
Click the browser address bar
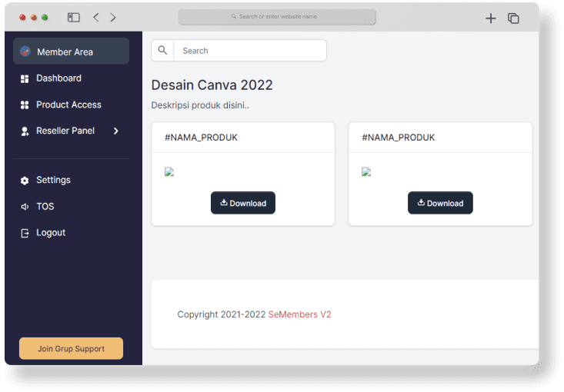(x=277, y=17)
